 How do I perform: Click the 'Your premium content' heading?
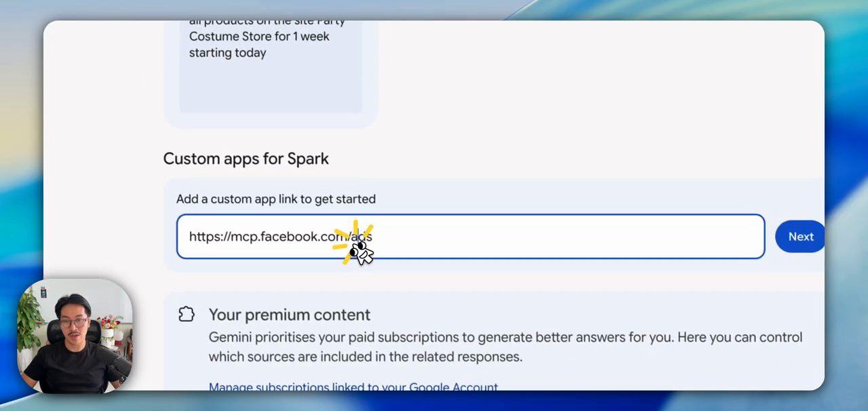(x=290, y=315)
